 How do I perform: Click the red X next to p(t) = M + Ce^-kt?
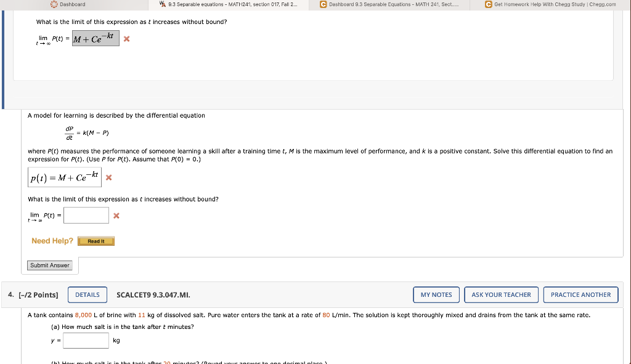[x=108, y=177]
